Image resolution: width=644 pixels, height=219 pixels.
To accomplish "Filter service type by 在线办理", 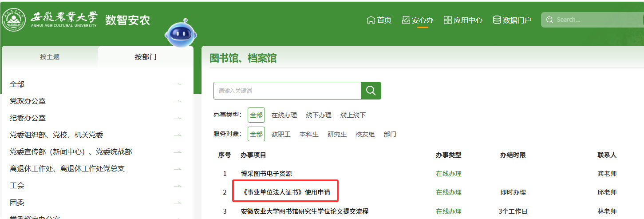I will 284,115.
